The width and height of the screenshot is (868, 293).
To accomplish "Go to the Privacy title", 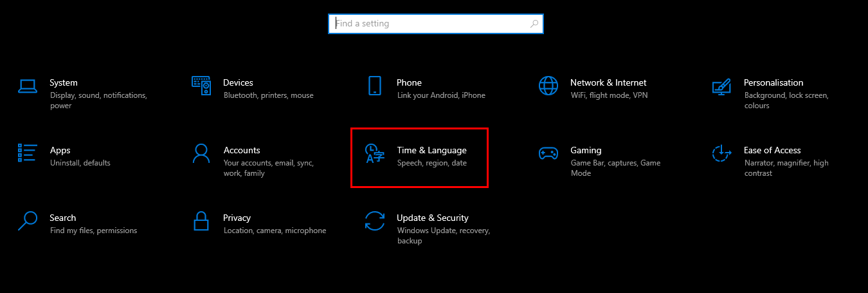I will (x=237, y=218).
